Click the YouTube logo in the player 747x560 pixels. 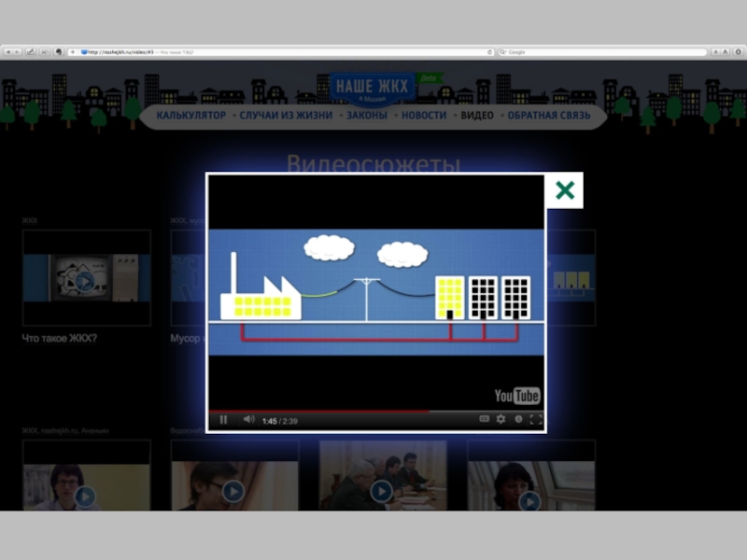517,395
